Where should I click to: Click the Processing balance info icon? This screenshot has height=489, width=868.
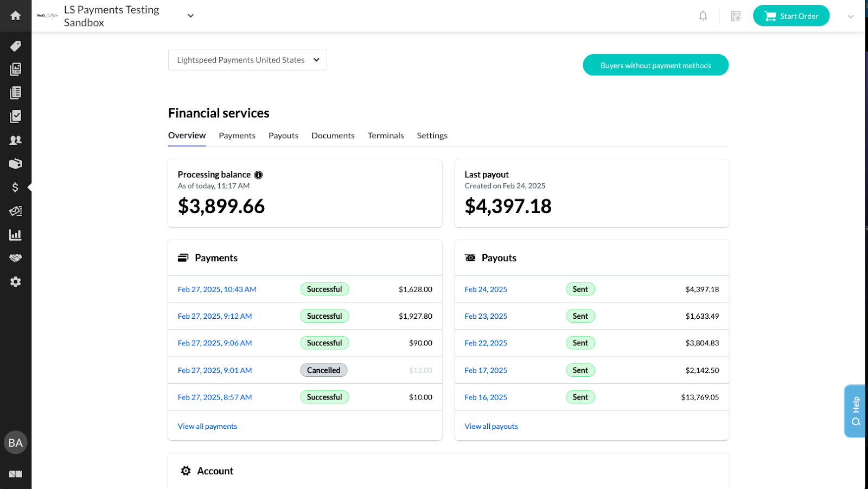point(258,175)
